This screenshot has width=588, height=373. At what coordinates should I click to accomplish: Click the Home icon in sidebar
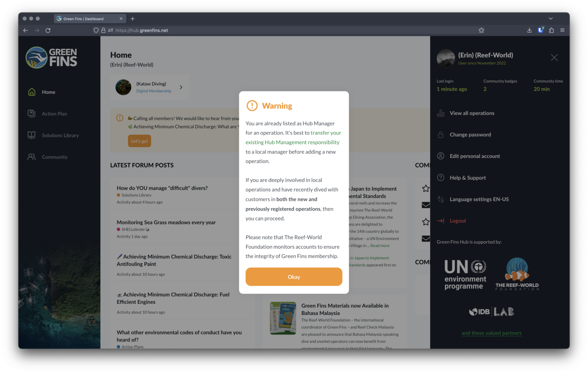click(x=32, y=92)
